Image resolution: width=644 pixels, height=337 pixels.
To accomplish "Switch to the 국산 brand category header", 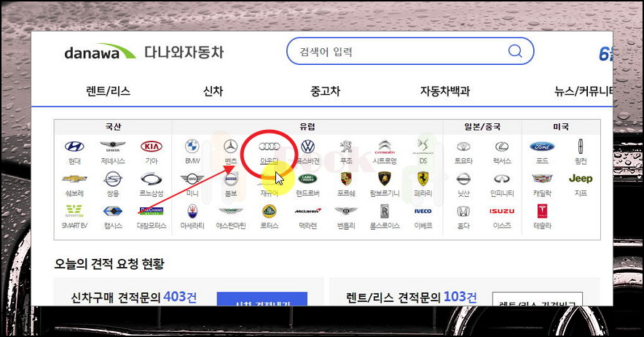I will pyautogui.click(x=113, y=127).
